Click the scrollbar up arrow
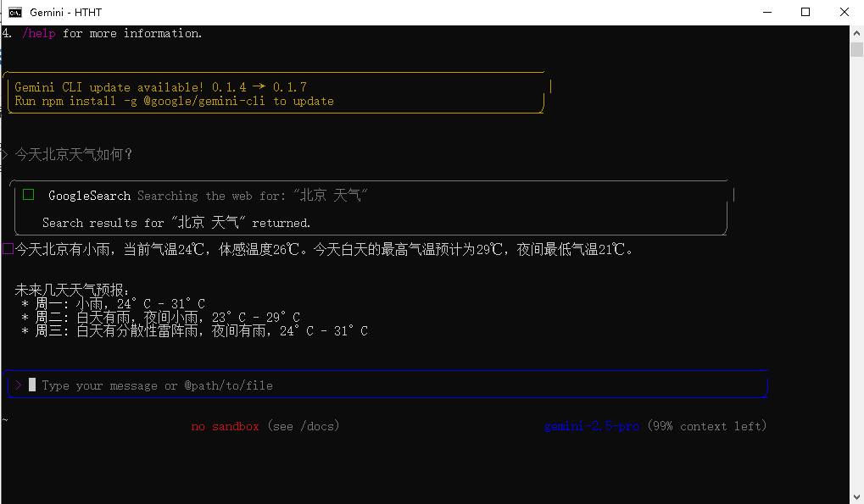The height and width of the screenshot is (504, 864). (856, 33)
